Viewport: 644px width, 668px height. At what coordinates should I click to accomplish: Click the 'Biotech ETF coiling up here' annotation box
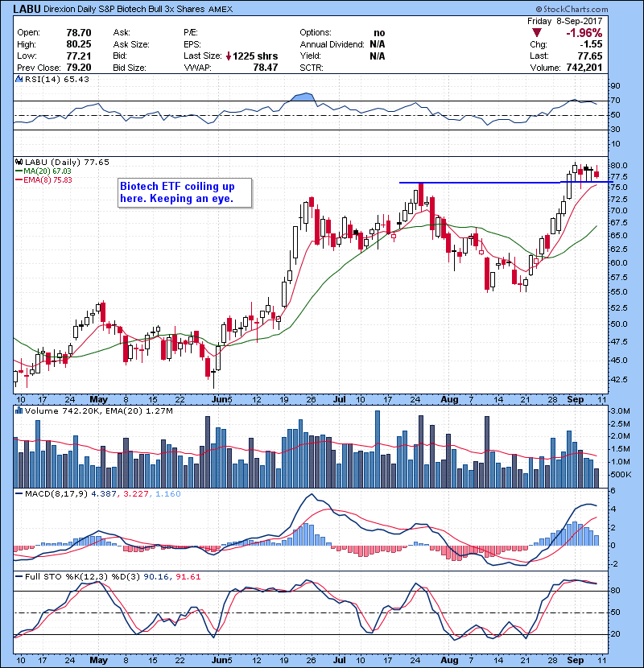[185, 192]
